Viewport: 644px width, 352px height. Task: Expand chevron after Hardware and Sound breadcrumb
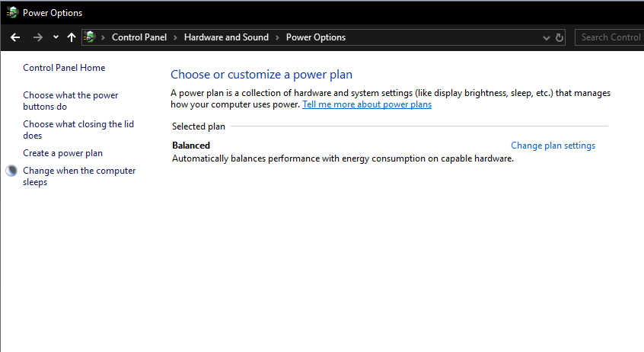point(277,37)
